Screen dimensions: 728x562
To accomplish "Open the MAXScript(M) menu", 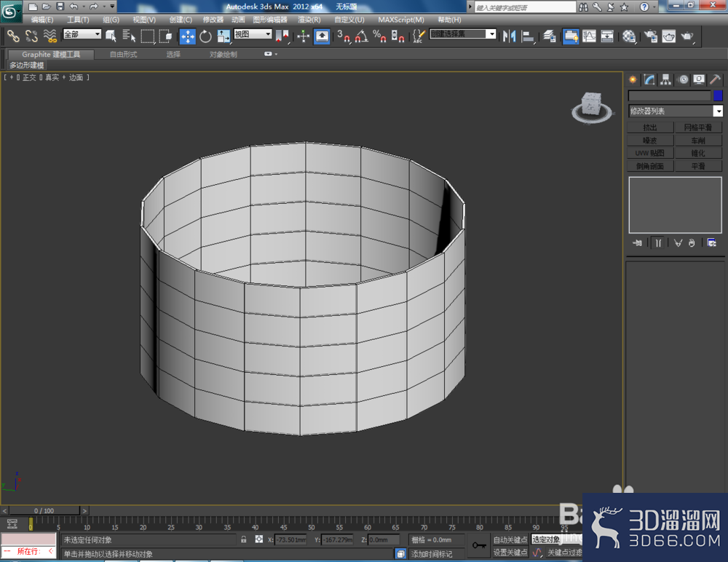I will (x=401, y=20).
